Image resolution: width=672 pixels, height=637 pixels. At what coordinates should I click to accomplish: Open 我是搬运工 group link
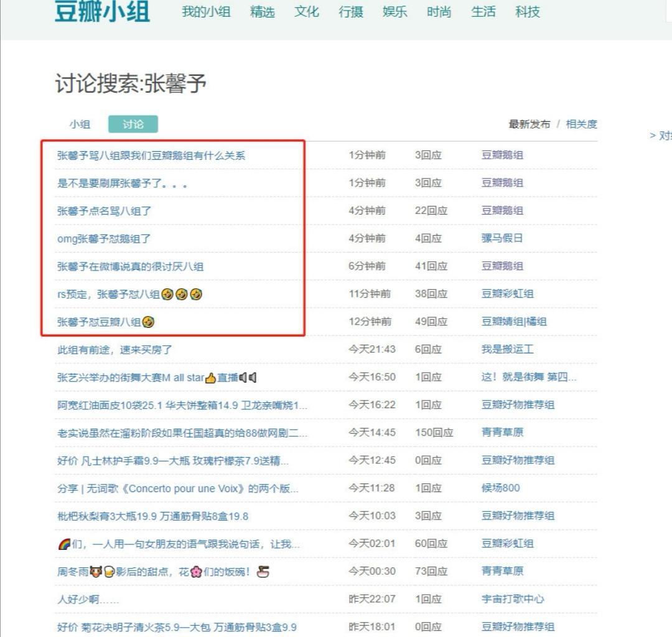[507, 349]
